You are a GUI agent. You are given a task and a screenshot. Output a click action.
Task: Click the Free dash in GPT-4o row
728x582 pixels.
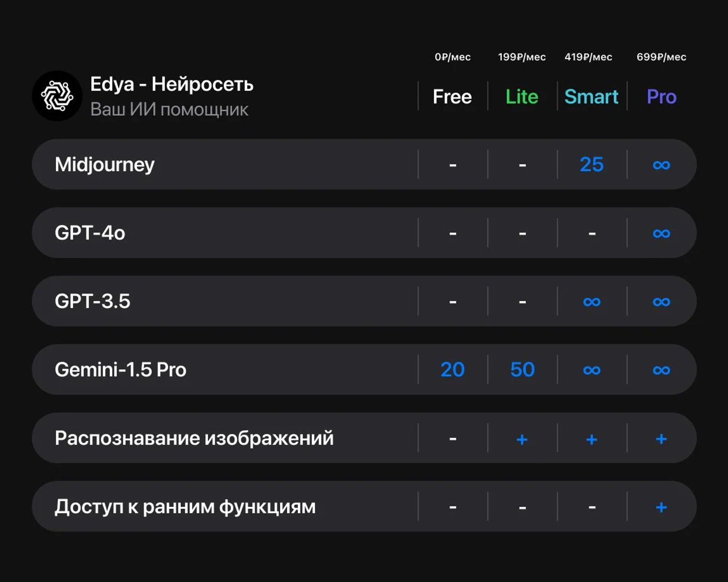[453, 234]
